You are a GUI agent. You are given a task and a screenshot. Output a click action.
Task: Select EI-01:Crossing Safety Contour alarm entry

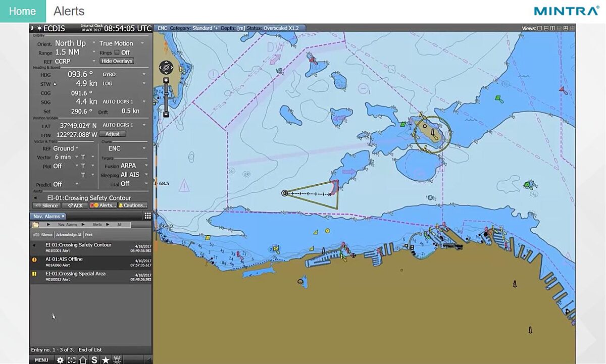click(x=91, y=247)
